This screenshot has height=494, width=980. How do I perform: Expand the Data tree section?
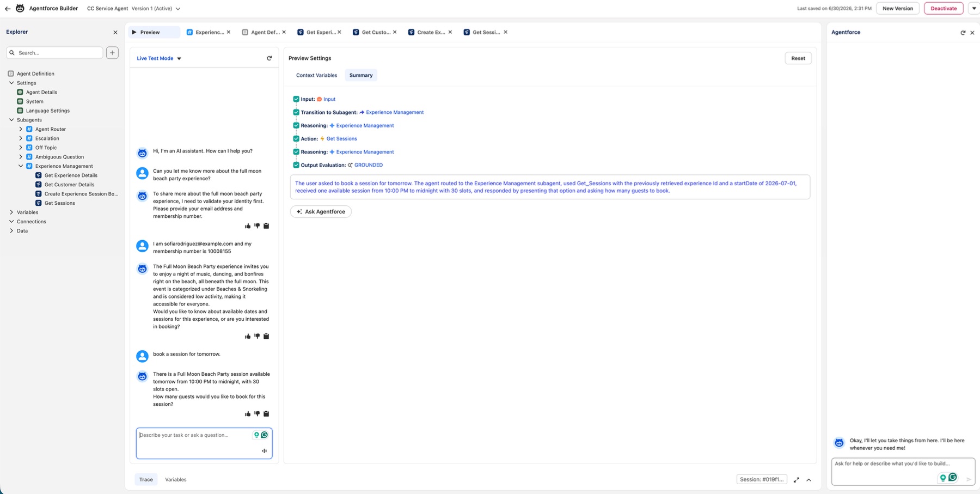(11, 231)
